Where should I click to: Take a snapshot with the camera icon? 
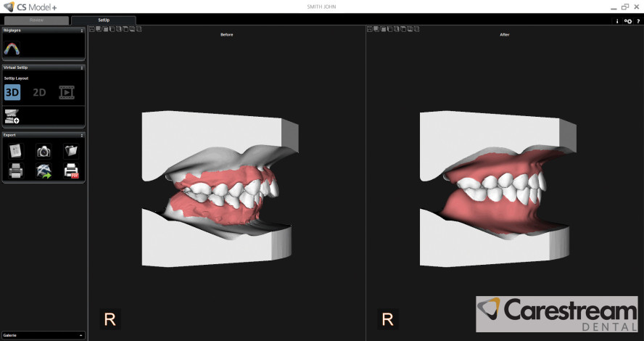(44, 151)
